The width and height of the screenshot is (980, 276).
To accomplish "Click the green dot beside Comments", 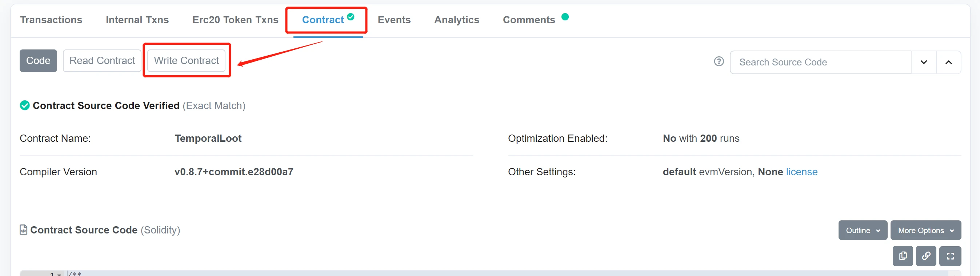I will 565,17.
